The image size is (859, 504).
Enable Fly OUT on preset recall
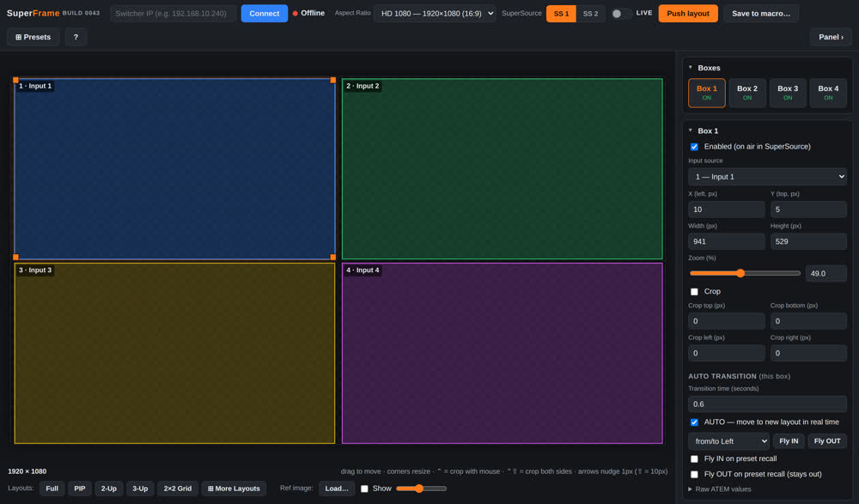[x=694, y=475]
